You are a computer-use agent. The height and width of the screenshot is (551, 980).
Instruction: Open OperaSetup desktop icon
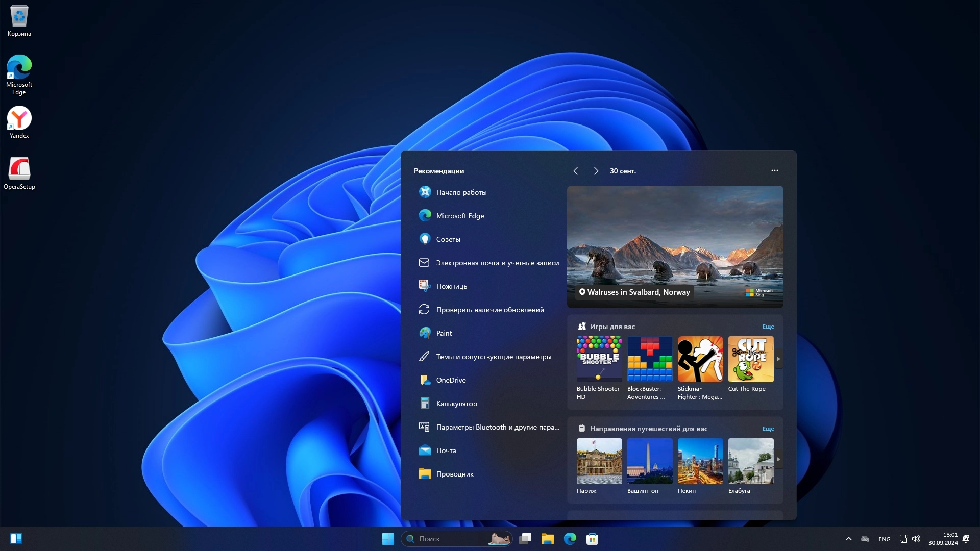(x=19, y=172)
